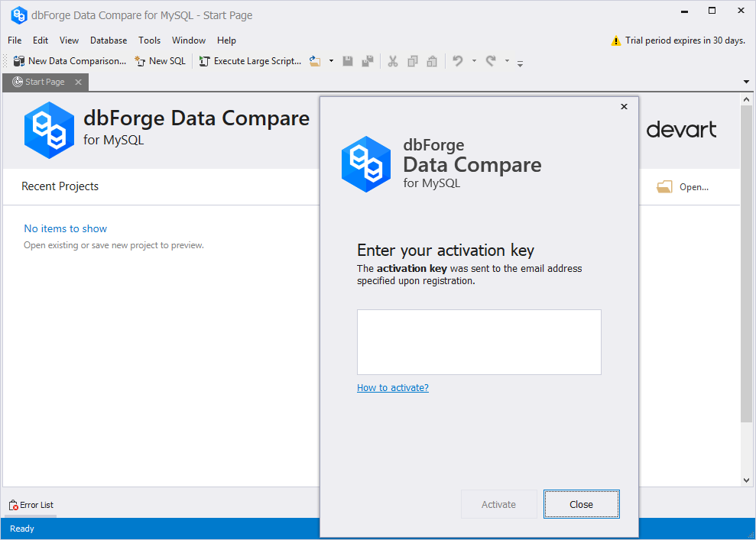The height and width of the screenshot is (540, 756).
Task: Open the Execute Large Script tool
Action: point(250,61)
